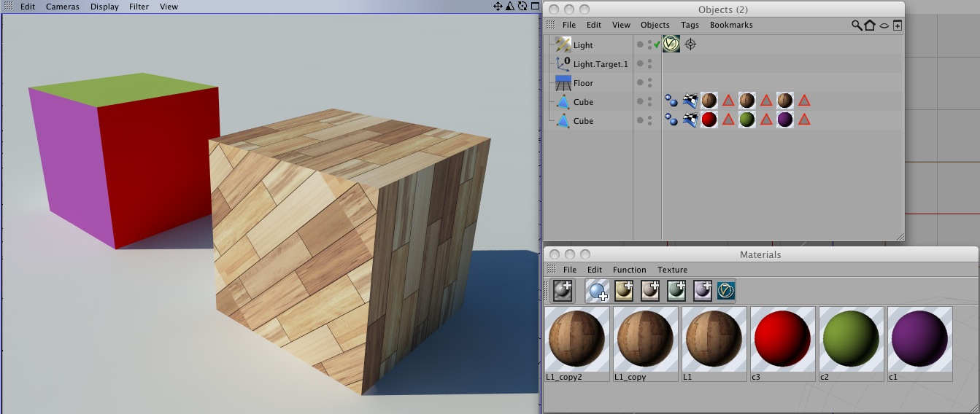
Task: Click the layer dot for Light
Action: [x=640, y=44]
